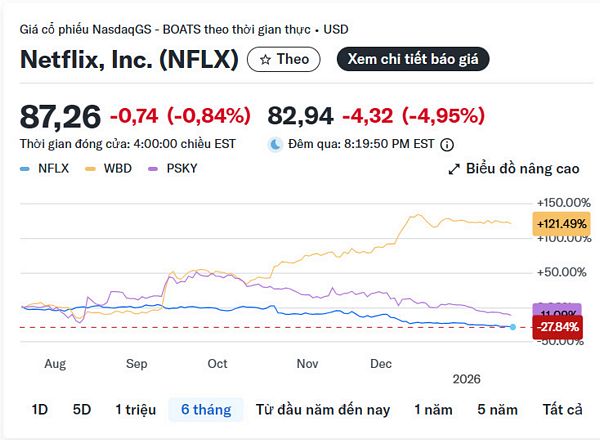Switch chart to Từ đầu năm đến nay

(322, 409)
